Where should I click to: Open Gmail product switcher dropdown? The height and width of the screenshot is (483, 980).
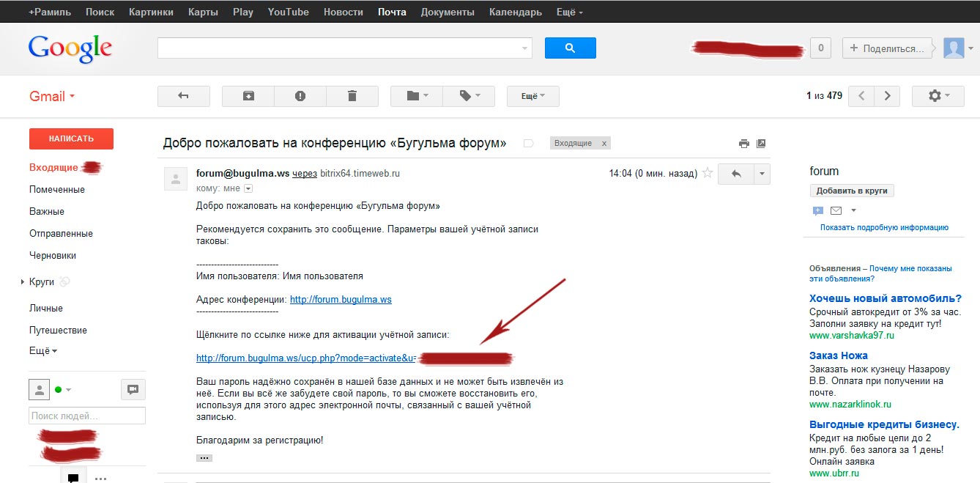52,96
